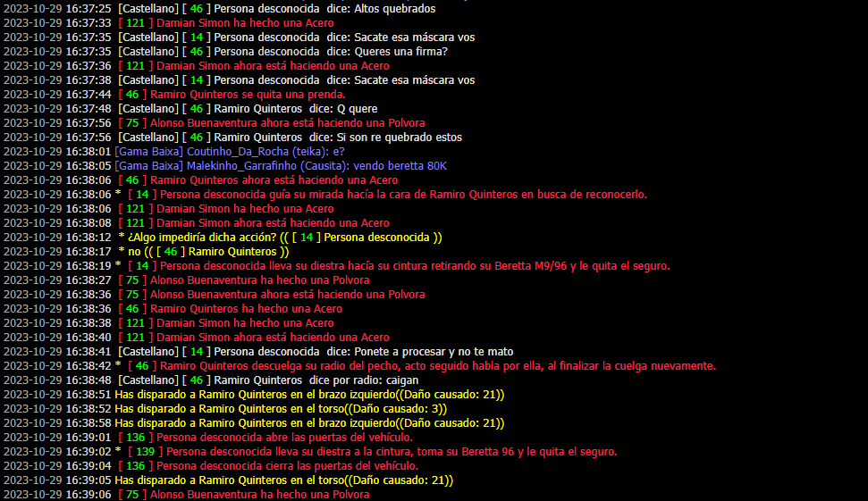
Task: Click the 16:39:05 torso shot Daño causado: 21 line
Action: coord(228,481)
